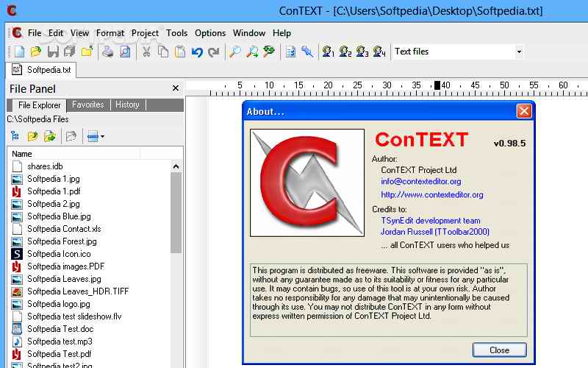Cut selection with the scissors icon
The height and width of the screenshot is (368, 588).
click(146, 52)
